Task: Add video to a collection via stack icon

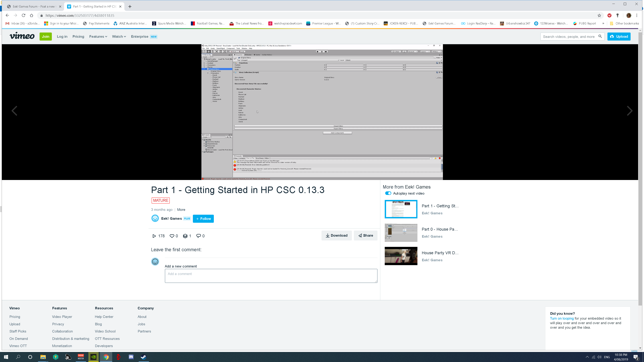Action: click(185, 236)
